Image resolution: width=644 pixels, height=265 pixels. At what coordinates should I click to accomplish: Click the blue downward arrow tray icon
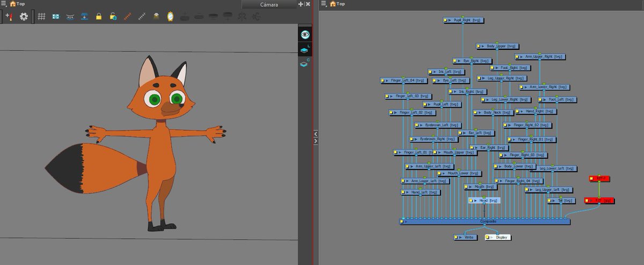[84, 16]
